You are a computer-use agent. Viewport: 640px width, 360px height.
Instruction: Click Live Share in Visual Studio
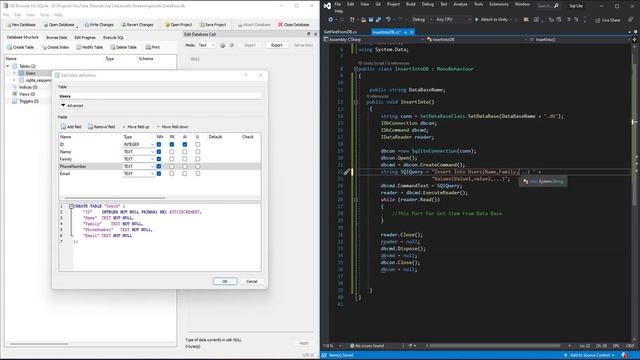607,20
